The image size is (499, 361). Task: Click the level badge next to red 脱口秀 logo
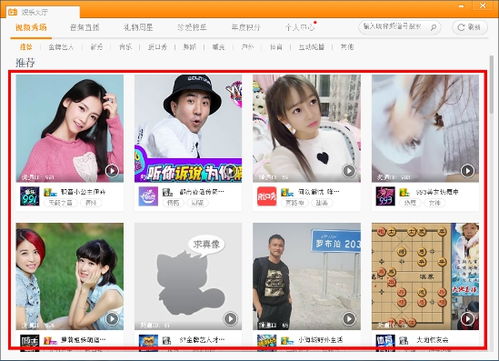[287, 192]
